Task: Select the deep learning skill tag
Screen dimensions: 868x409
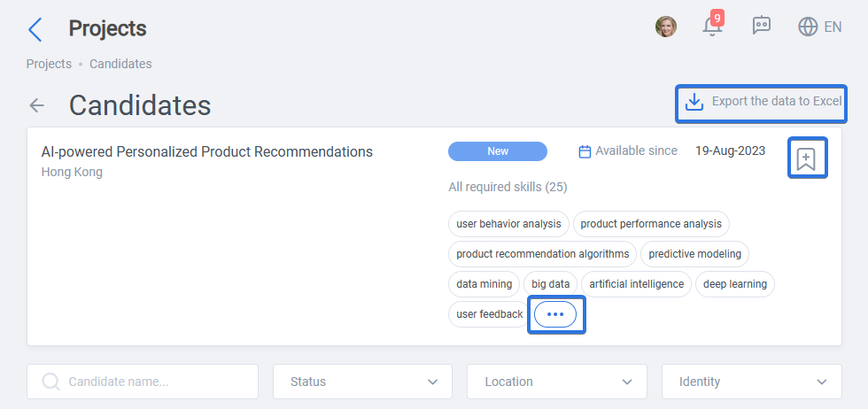Action: pyautogui.click(x=734, y=284)
